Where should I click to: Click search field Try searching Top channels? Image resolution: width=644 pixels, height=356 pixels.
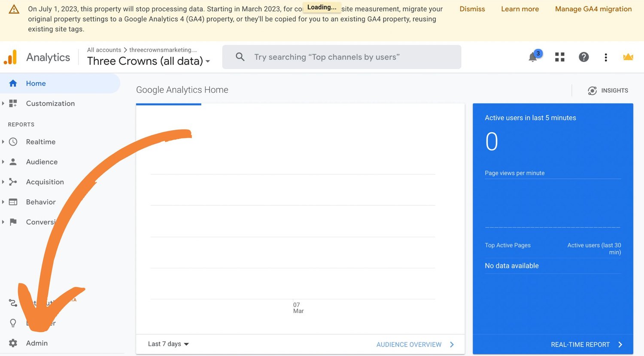click(x=341, y=57)
